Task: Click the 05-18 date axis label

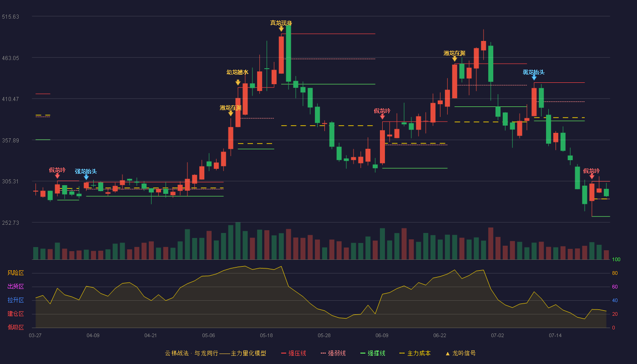Action: pos(266,335)
